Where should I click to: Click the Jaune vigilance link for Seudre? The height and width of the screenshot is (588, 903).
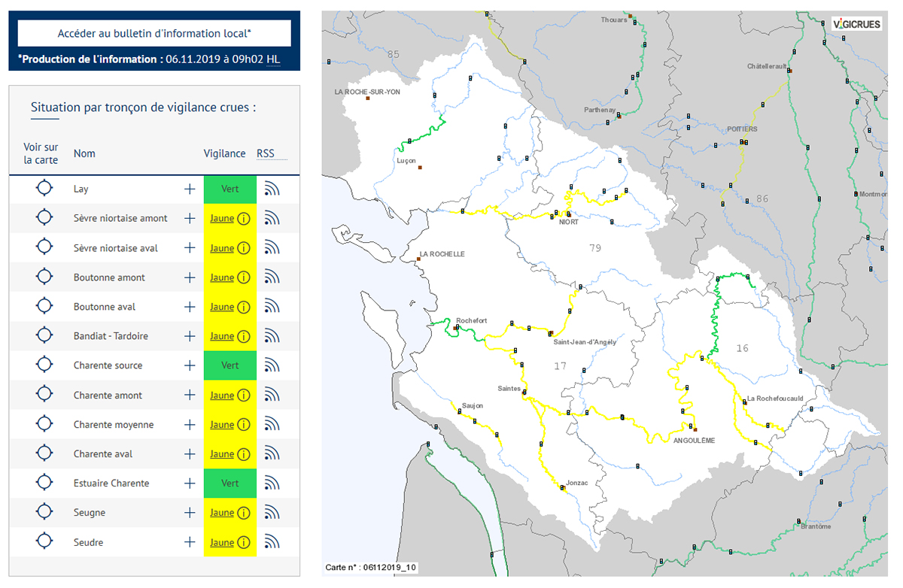[222, 542]
